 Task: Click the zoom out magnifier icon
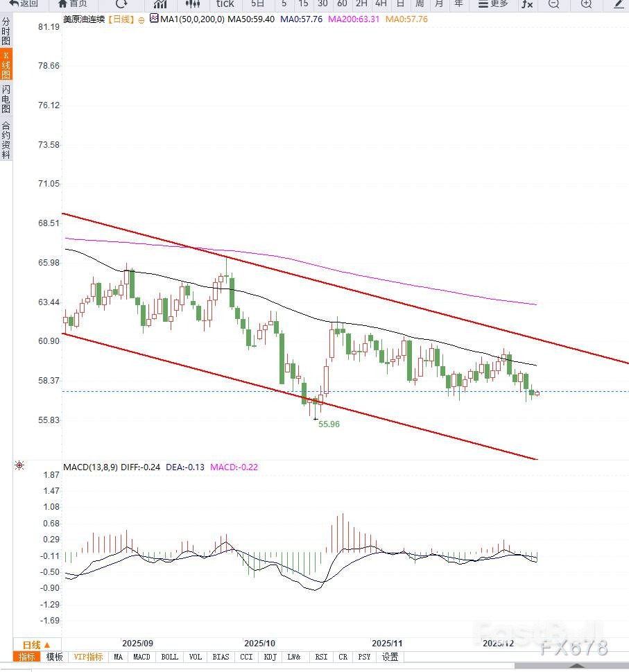pos(553,4)
